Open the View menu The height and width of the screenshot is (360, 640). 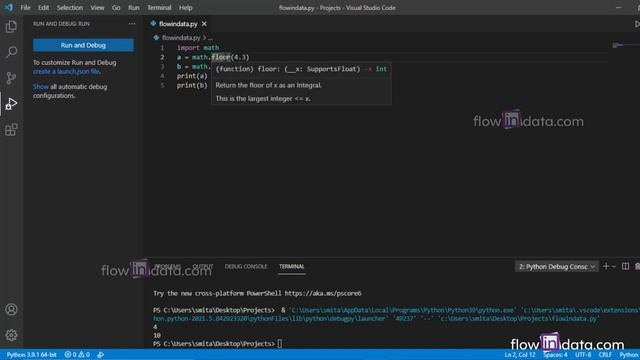(97, 8)
